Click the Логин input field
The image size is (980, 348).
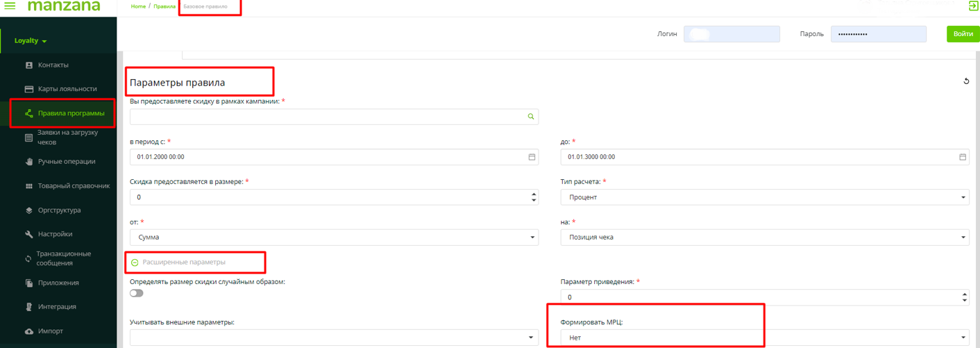tap(732, 34)
